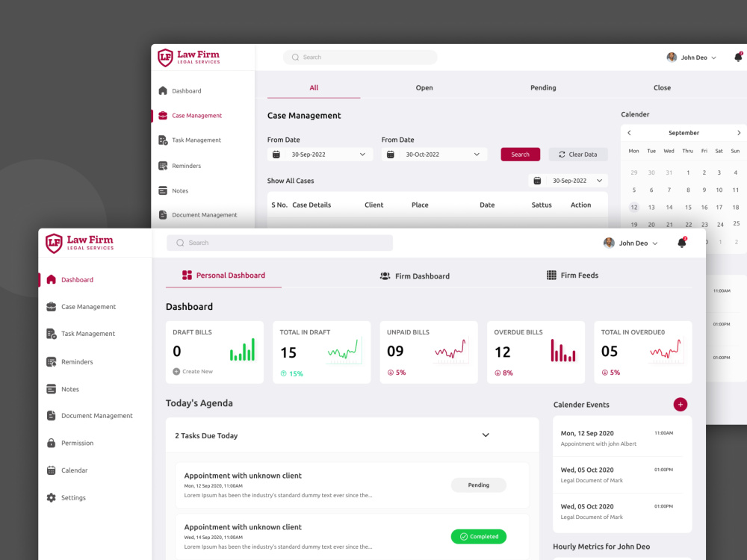The height and width of the screenshot is (560, 747).
Task: Click notification bell in front window
Action: (x=682, y=243)
